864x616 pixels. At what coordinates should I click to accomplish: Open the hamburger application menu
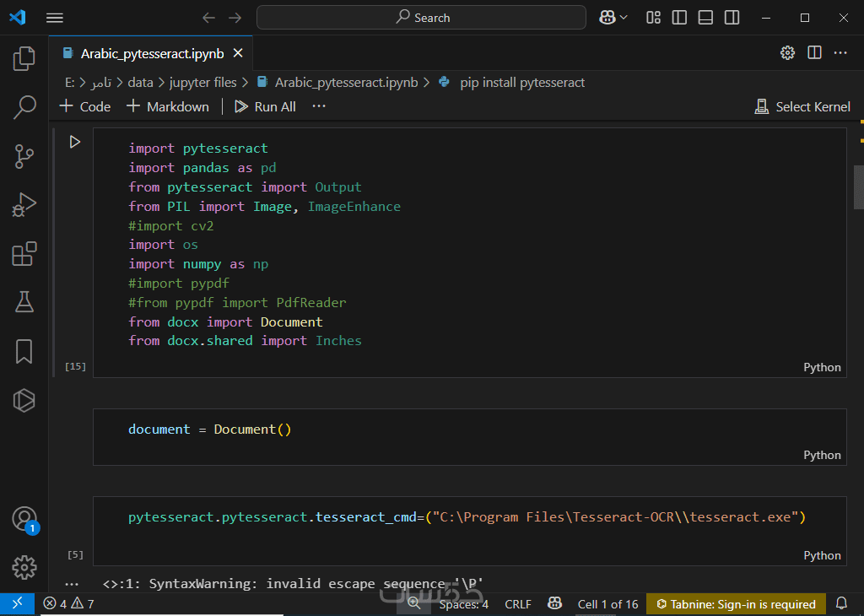(x=55, y=18)
